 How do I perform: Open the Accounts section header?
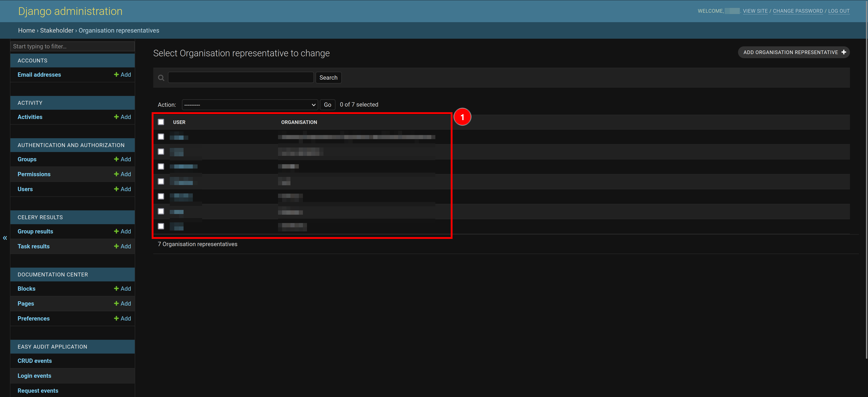(32, 60)
